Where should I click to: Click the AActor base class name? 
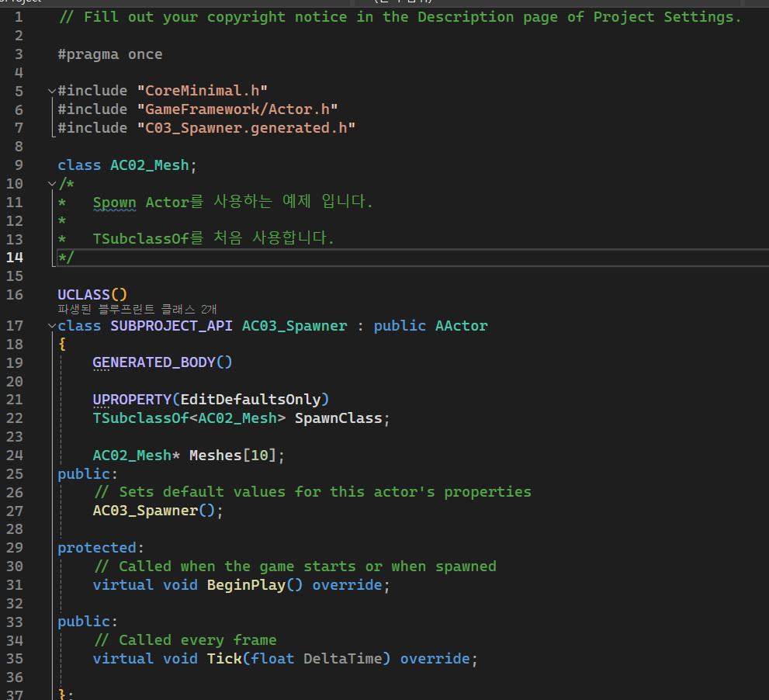coord(462,326)
